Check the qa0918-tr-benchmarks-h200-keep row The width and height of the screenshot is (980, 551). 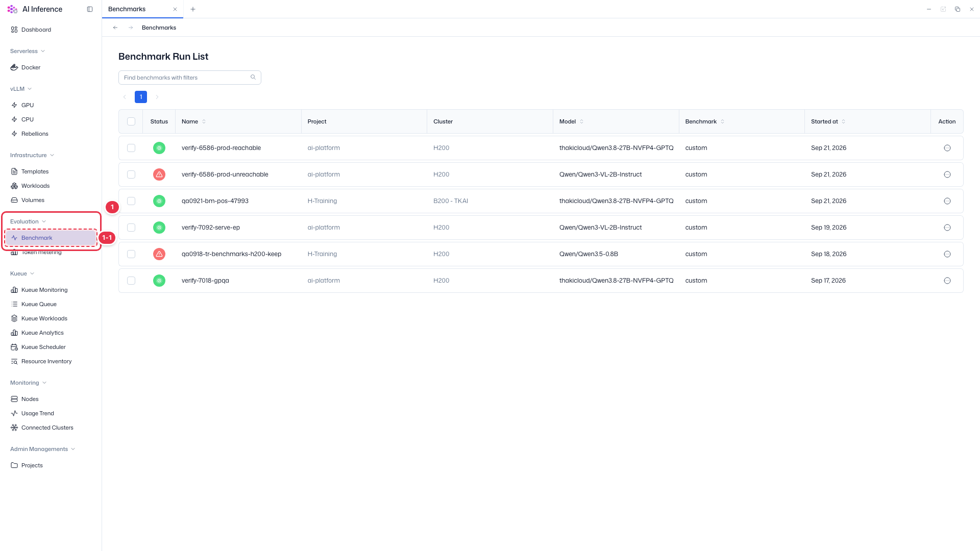[x=131, y=254]
